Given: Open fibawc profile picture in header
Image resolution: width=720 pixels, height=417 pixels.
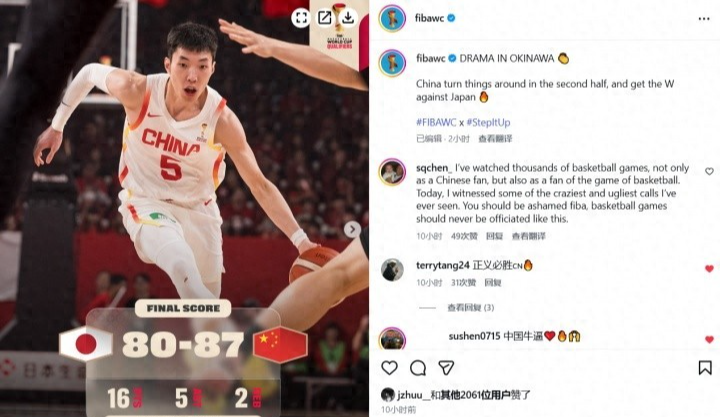Looking at the screenshot, I should (392, 19).
